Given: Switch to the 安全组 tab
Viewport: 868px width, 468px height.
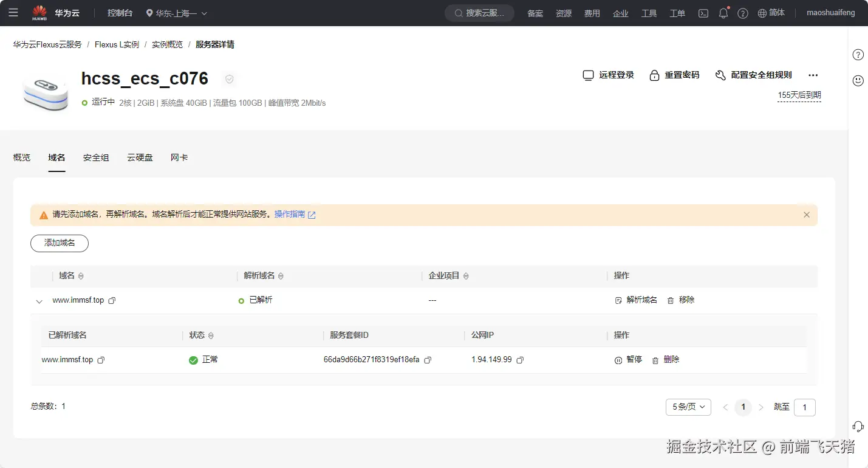Looking at the screenshot, I should click(95, 157).
